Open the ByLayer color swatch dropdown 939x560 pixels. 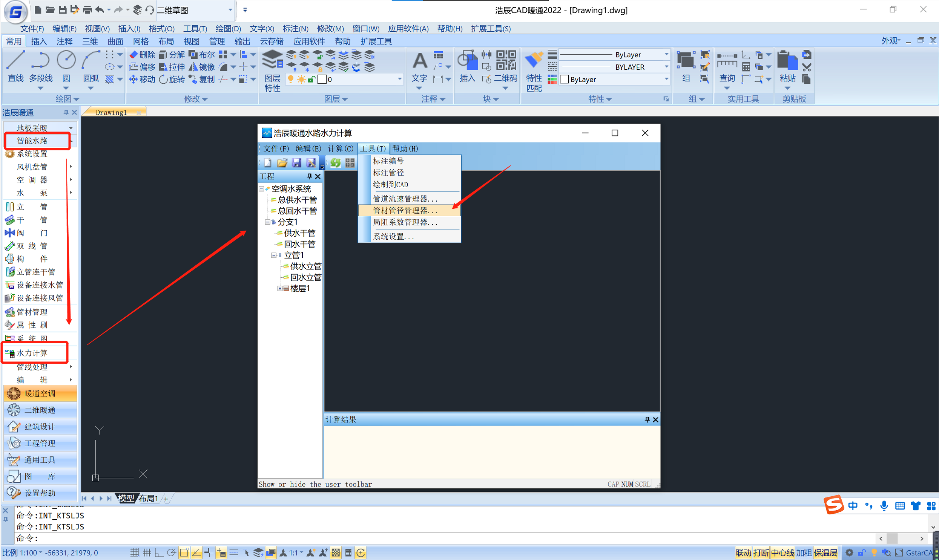666,79
